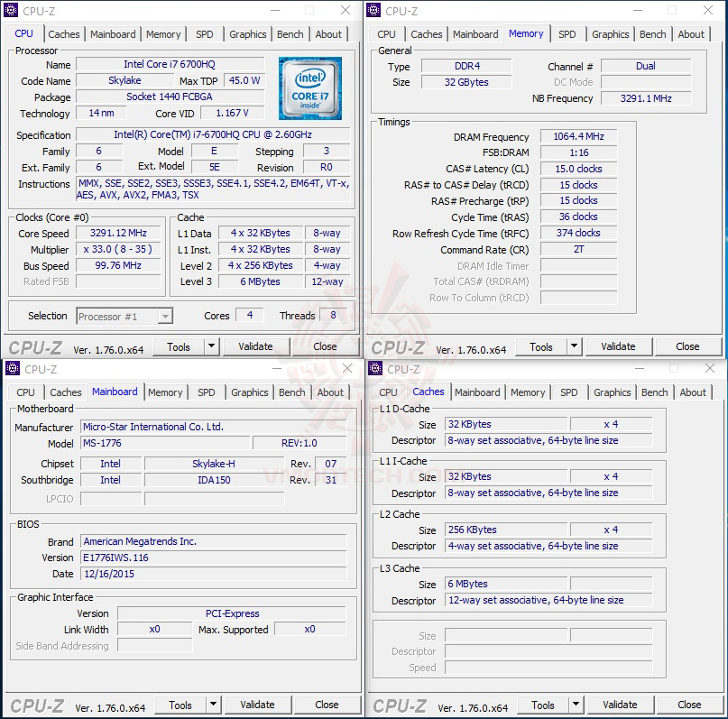
Task: Click Tools button in Caches window
Action: tap(543, 705)
